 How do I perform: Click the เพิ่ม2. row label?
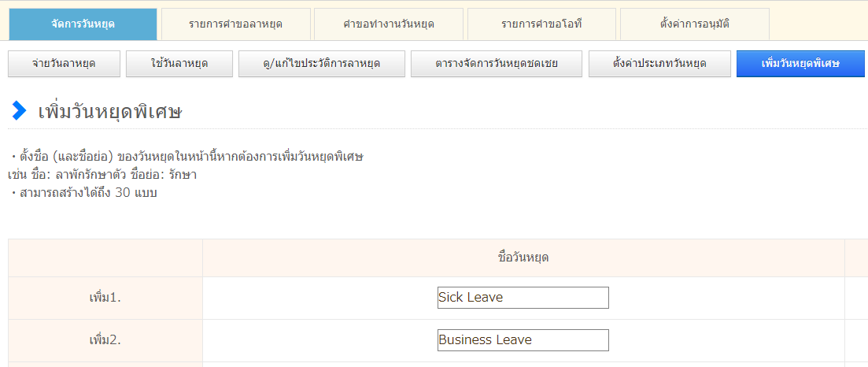[105, 340]
